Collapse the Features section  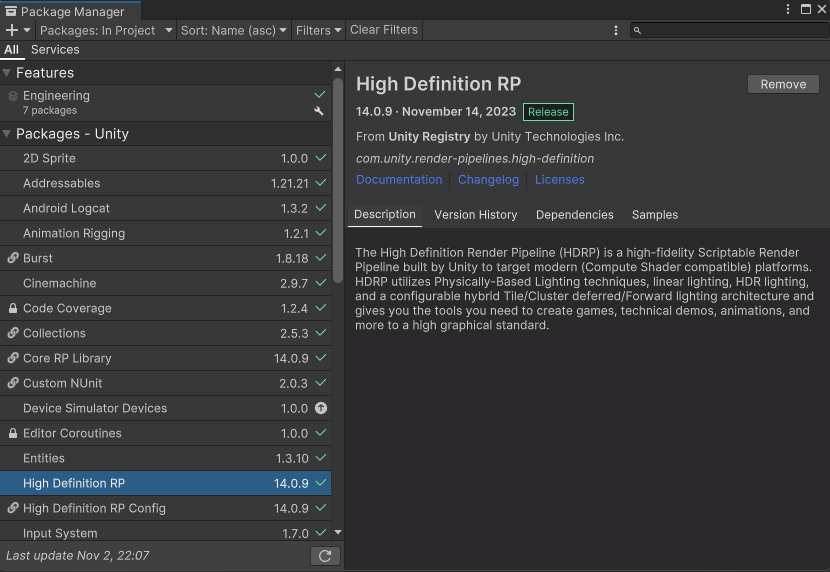[x=6, y=72]
